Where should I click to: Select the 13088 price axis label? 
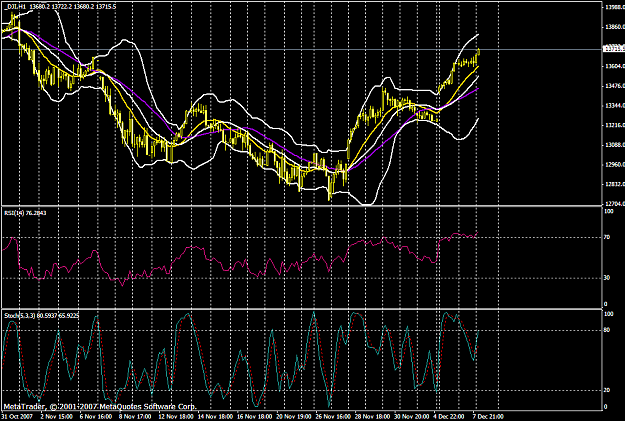pyautogui.click(x=615, y=145)
